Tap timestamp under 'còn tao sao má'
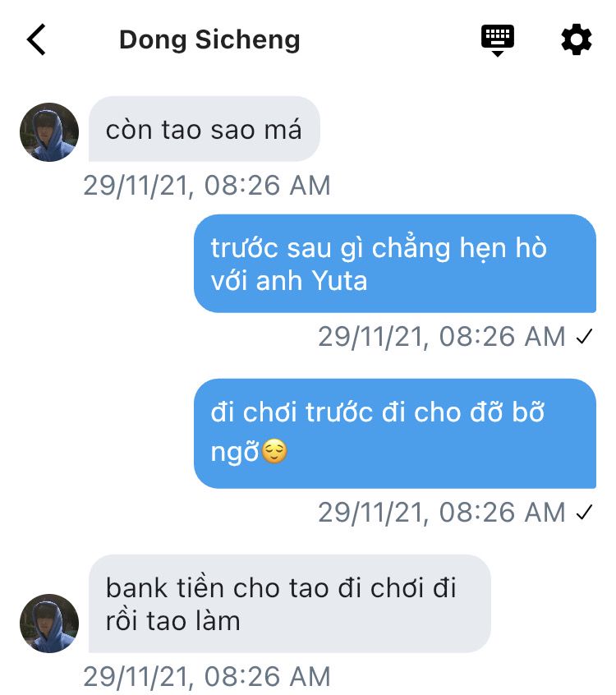Screen dimensions: 616x695 [x=207, y=186]
